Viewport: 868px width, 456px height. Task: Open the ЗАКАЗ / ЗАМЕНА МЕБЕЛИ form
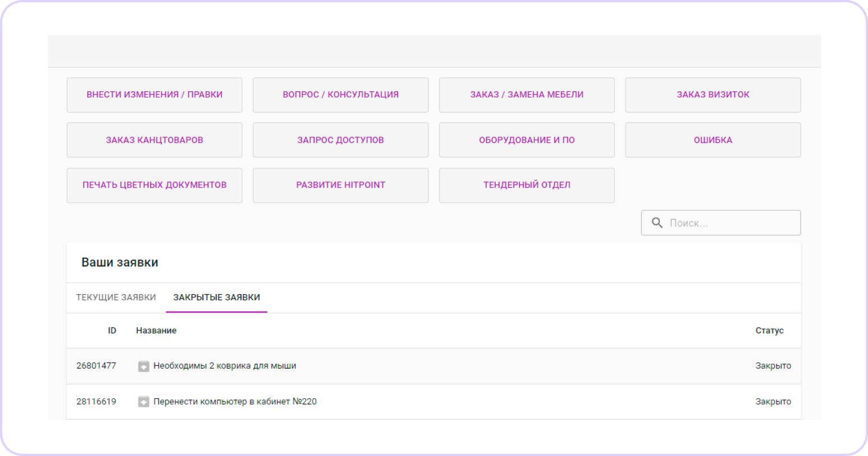527,95
